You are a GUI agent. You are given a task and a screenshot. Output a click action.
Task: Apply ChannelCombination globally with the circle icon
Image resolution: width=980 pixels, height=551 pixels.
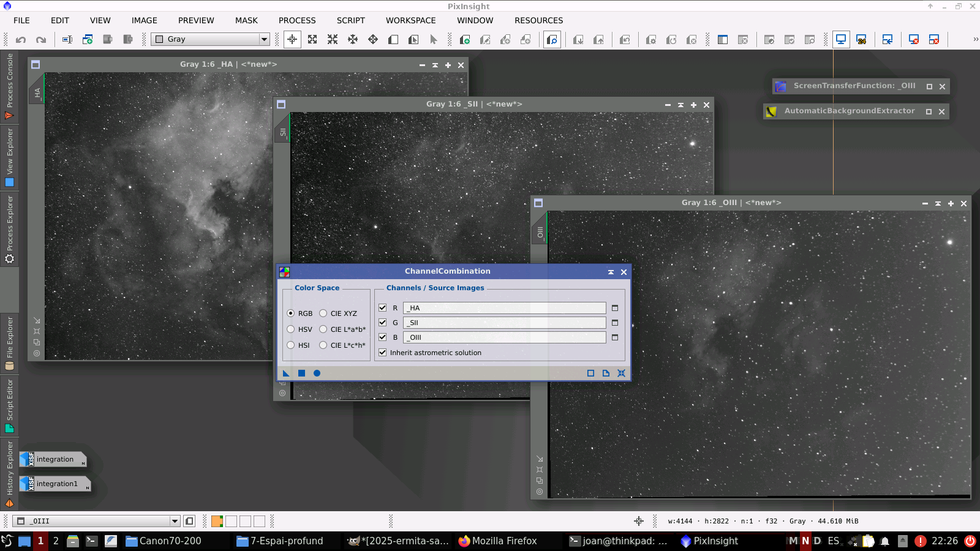(317, 373)
